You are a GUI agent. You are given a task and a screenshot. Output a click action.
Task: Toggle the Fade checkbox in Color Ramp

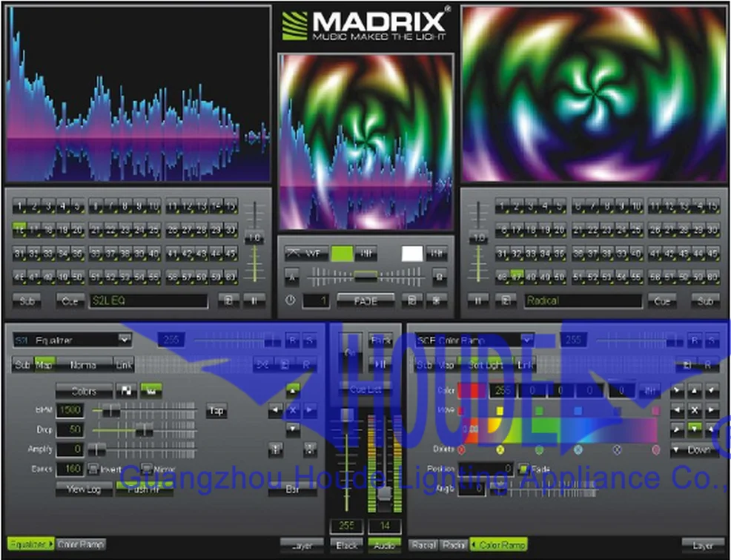point(524,468)
